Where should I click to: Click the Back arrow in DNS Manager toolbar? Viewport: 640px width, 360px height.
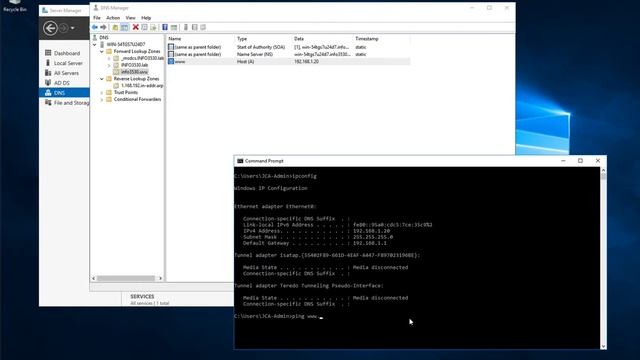coord(95,27)
